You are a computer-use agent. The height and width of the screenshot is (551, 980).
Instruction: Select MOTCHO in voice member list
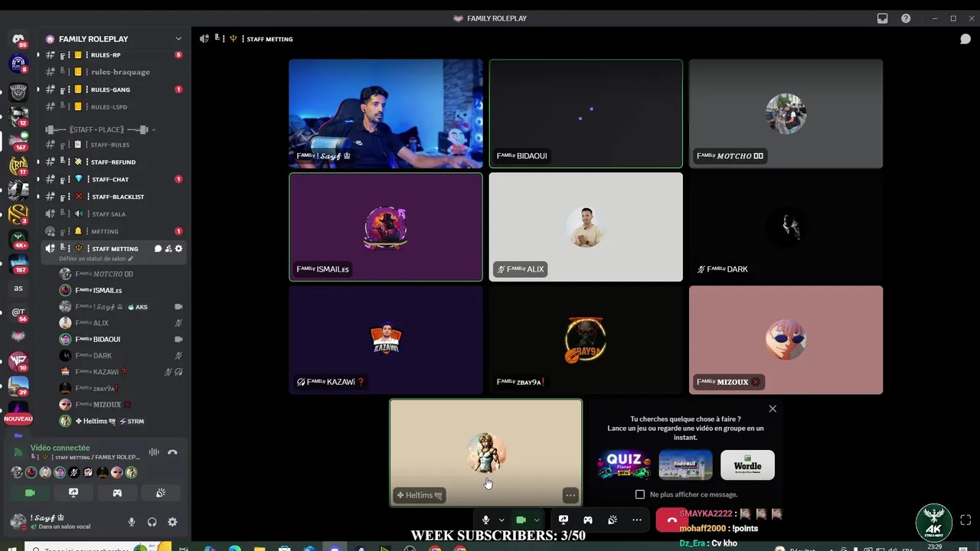click(x=121, y=274)
